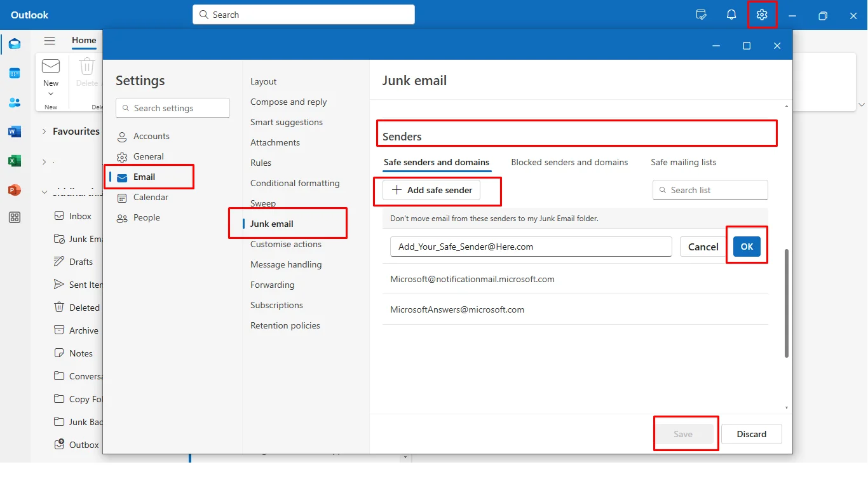Select Junk email settings
This screenshot has height=488, width=868.
tap(272, 224)
